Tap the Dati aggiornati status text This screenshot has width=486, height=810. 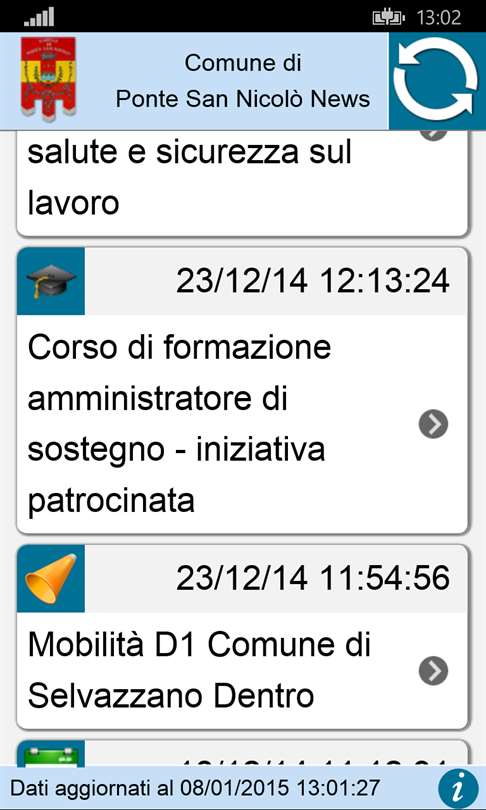[x=195, y=789]
